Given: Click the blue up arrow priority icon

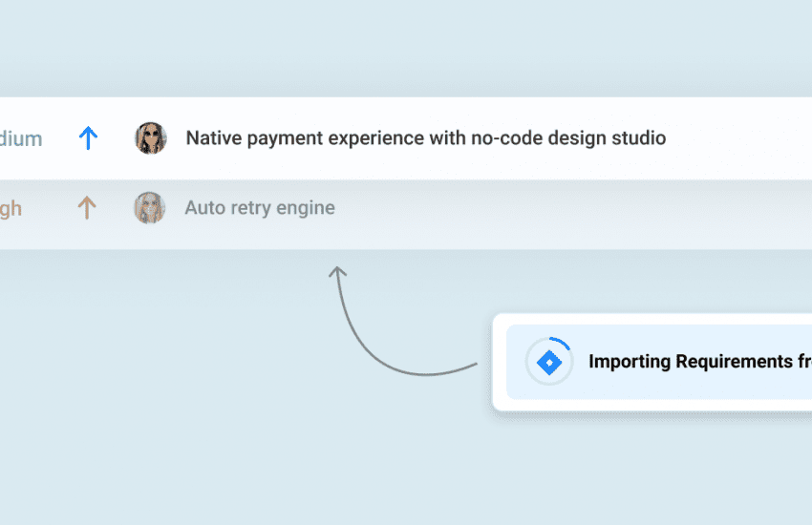Looking at the screenshot, I should pos(88,138).
